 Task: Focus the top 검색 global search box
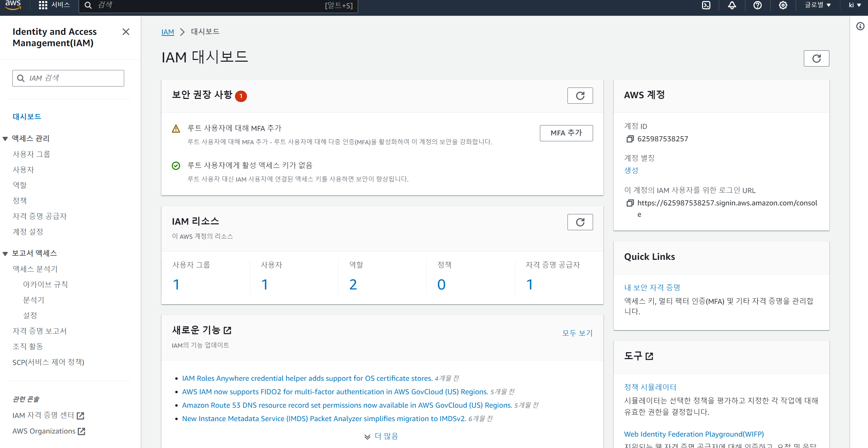click(218, 6)
